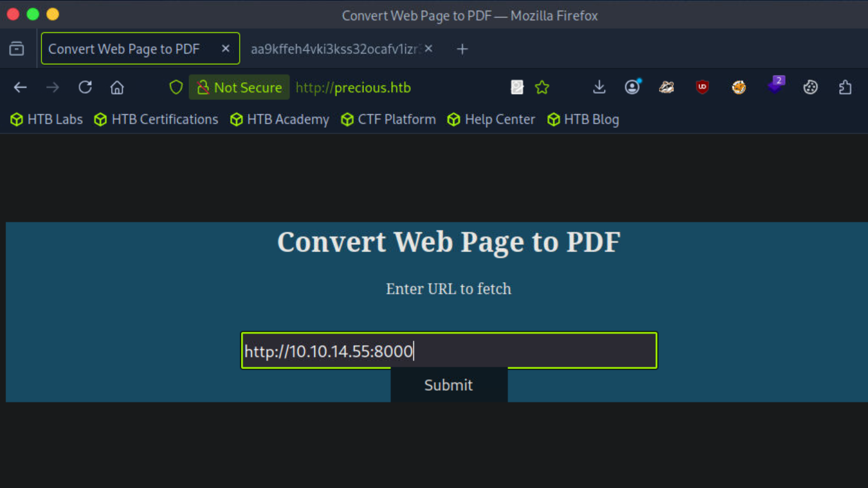This screenshot has width=868, height=488.
Task: Toggle reader view in the address bar
Action: [x=517, y=88]
